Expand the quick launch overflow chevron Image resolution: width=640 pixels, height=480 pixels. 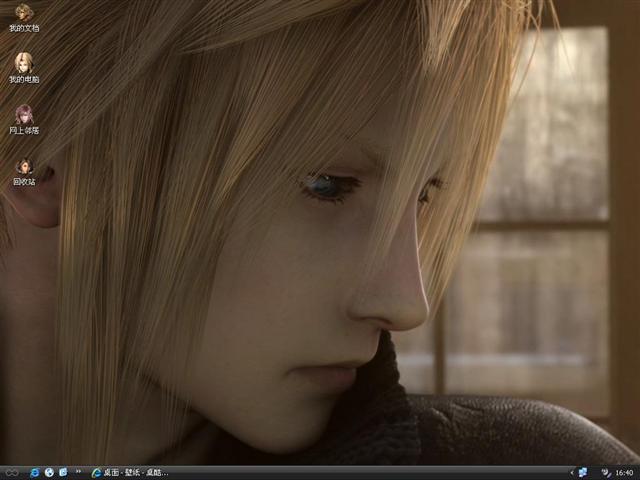click(78, 472)
